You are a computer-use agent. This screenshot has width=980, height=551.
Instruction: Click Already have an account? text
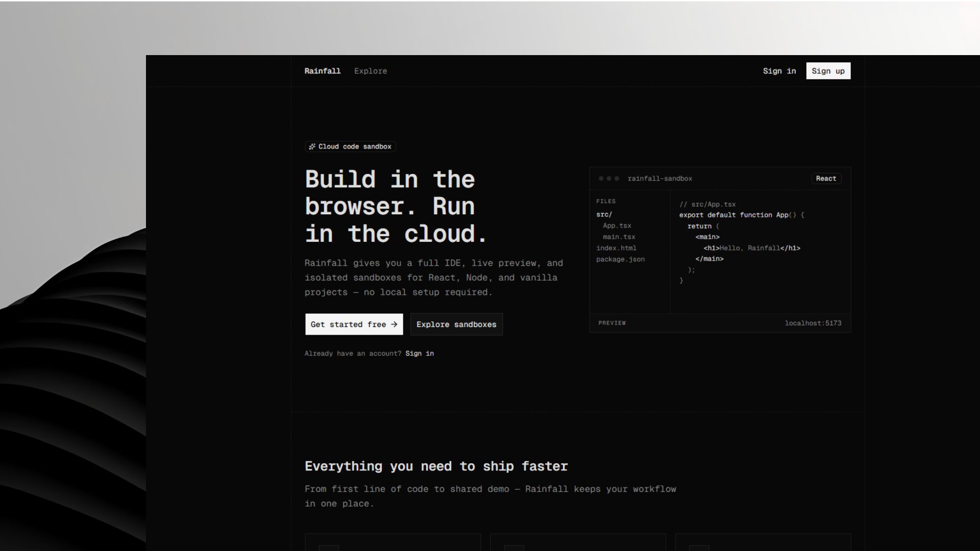pyautogui.click(x=353, y=354)
